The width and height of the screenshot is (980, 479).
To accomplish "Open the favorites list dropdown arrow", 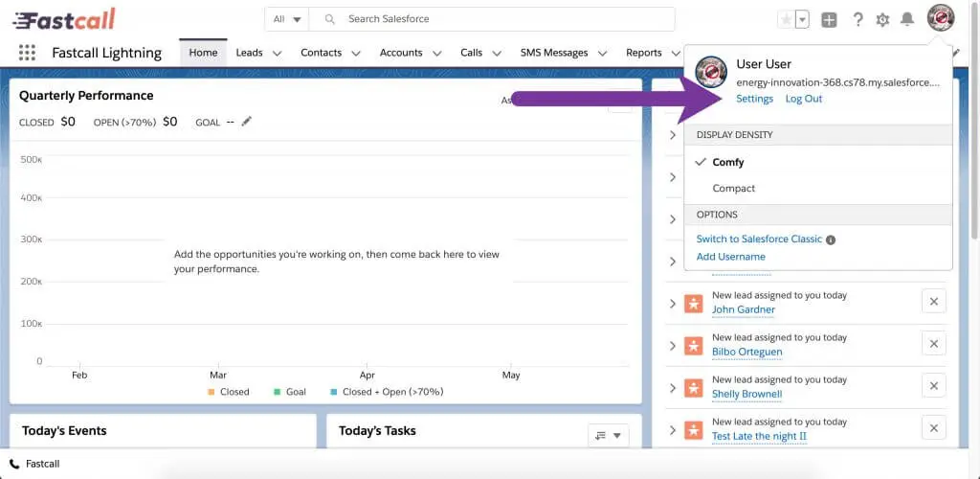I will pyautogui.click(x=803, y=20).
